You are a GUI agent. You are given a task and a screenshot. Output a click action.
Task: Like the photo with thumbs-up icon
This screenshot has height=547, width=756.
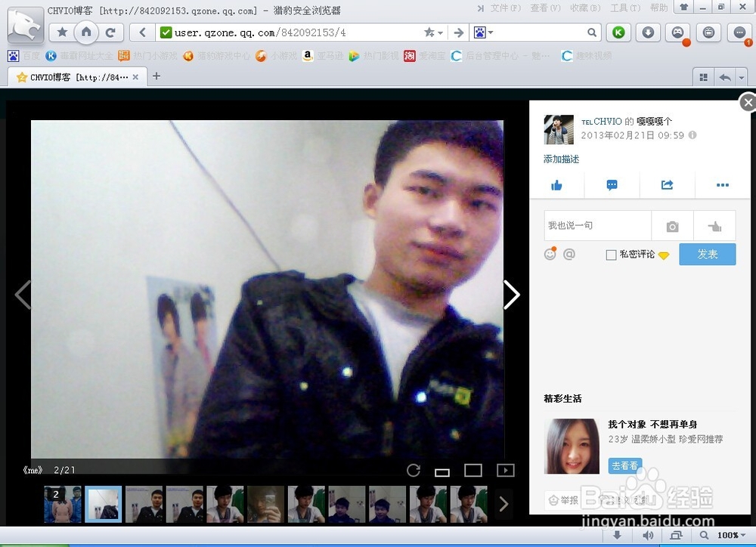pyautogui.click(x=557, y=185)
